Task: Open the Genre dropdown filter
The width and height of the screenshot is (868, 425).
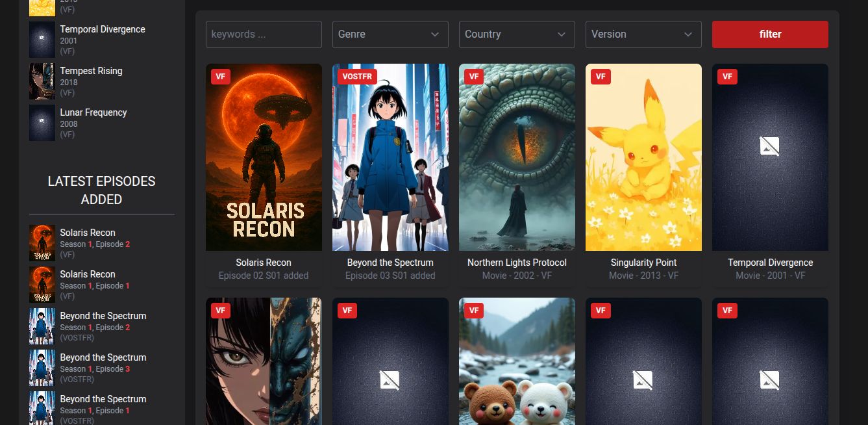Action: pyautogui.click(x=390, y=34)
